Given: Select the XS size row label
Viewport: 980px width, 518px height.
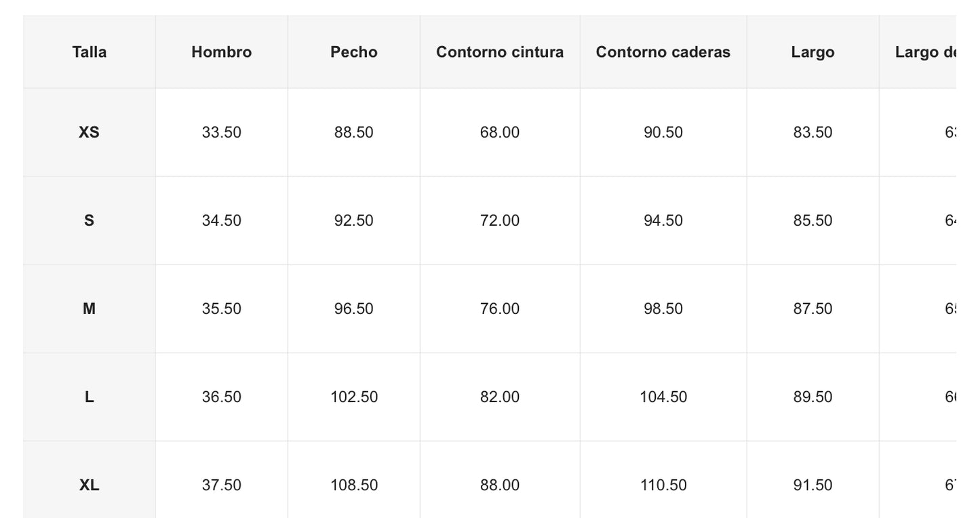Looking at the screenshot, I should [x=89, y=132].
